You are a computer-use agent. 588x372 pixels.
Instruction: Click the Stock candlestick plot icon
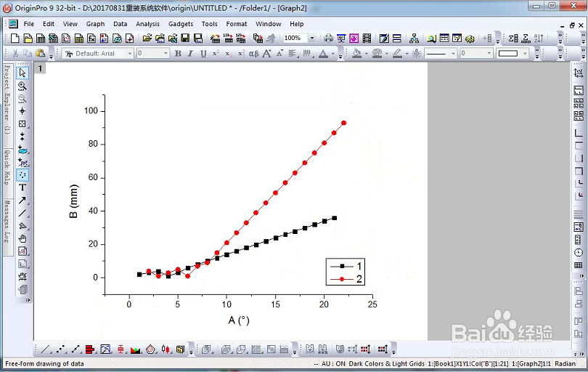(166, 349)
